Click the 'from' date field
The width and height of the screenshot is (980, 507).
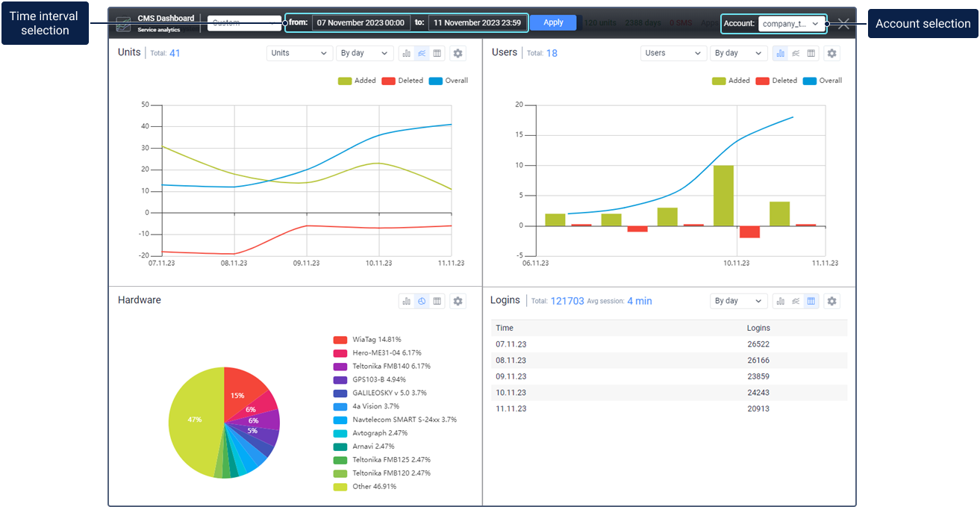[x=361, y=23]
